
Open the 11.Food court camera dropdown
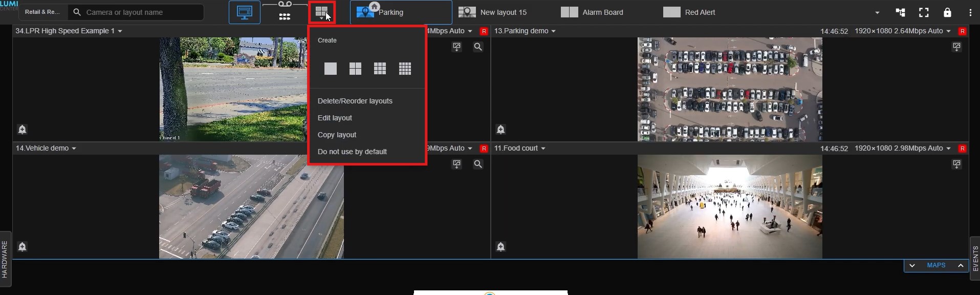(543, 149)
